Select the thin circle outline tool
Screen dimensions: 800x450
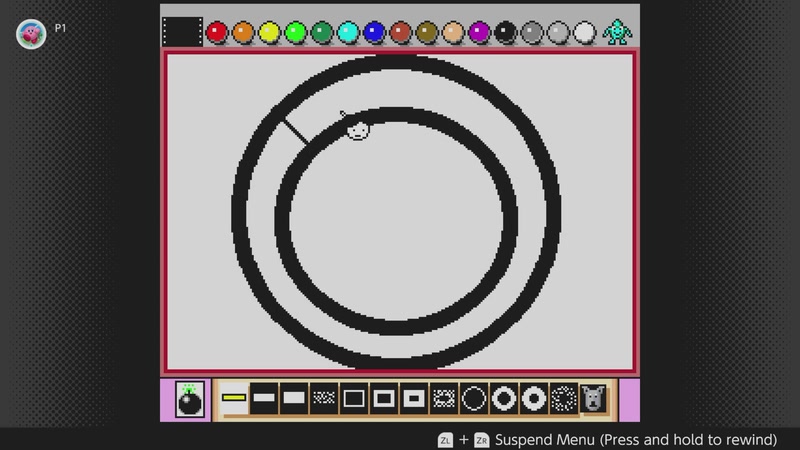click(x=473, y=398)
